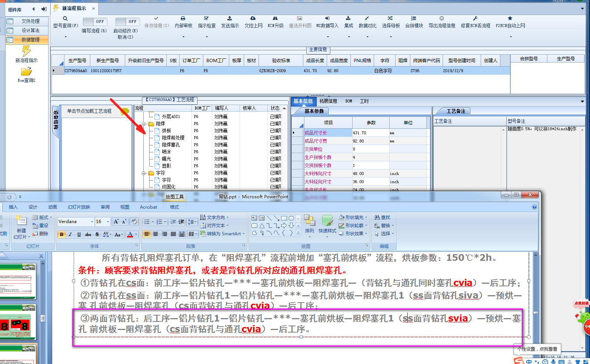Screen dimensions: 590x364
Task: Click the 文控上网 cloud icon
Action: tap(253, 18)
